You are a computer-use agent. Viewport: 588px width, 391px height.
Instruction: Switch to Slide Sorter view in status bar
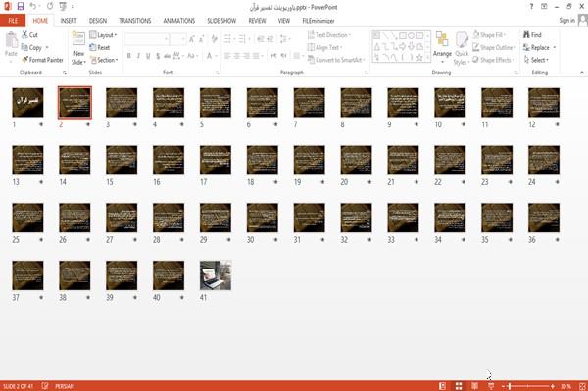coord(459,386)
